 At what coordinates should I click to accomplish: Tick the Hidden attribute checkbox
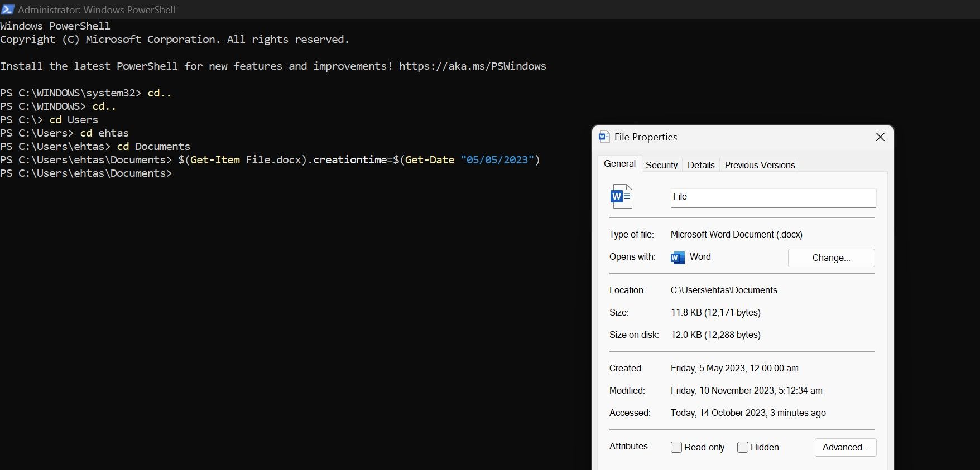(743, 447)
